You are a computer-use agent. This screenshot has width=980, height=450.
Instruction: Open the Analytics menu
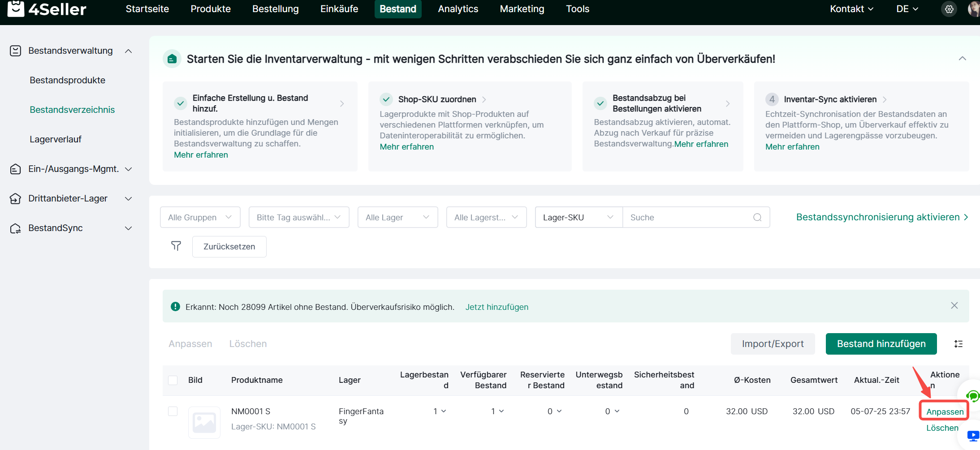tap(458, 9)
